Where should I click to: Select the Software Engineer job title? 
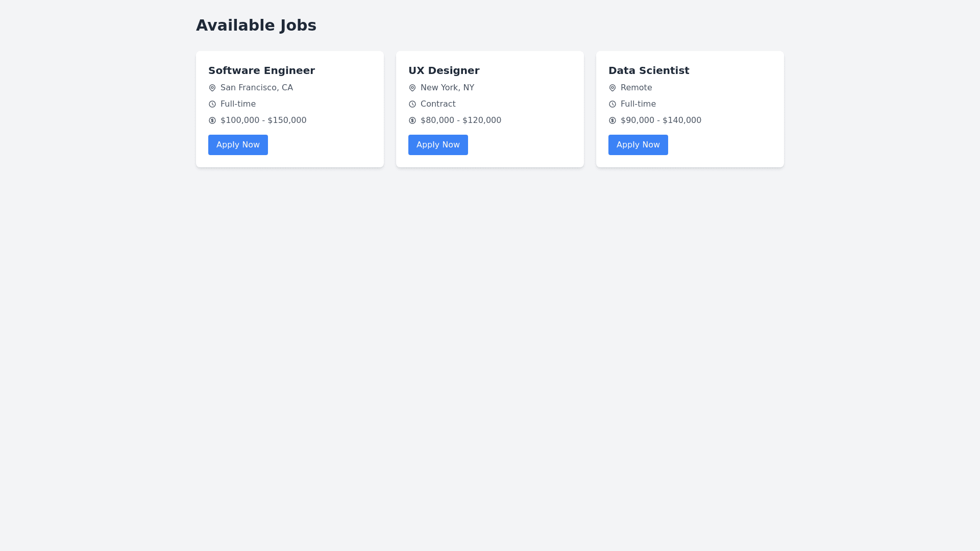[261, 70]
